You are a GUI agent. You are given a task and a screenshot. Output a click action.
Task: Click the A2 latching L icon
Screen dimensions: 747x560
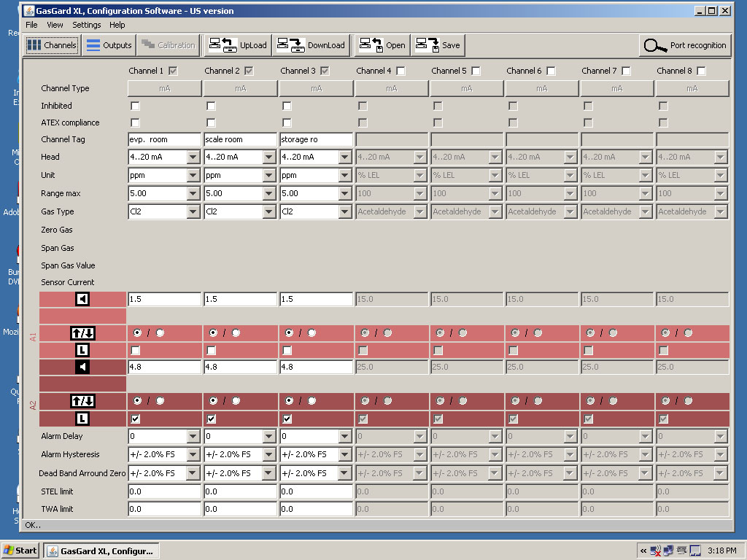pyautogui.click(x=82, y=419)
